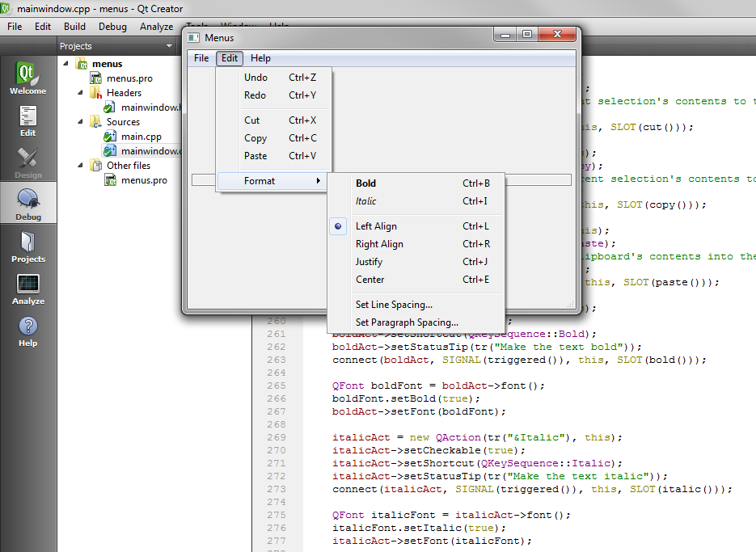Select the Analyze mode icon
Viewport: 756px width, 552px height.
click(x=27, y=289)
